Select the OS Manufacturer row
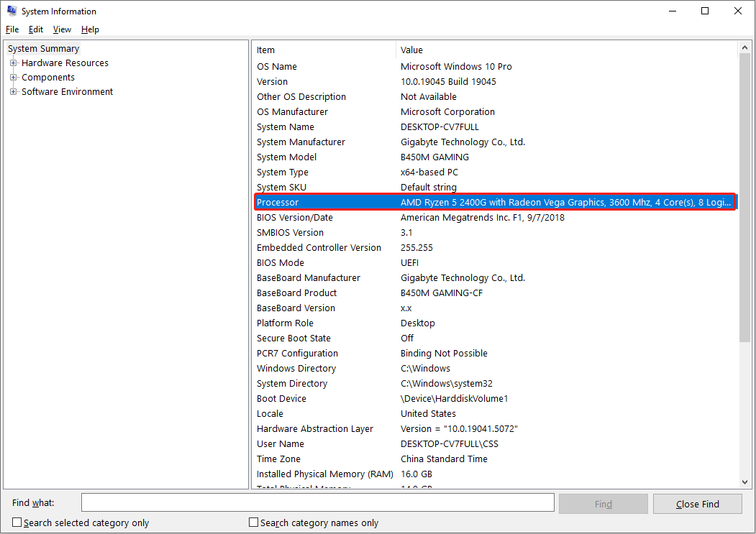The height and width of the screenshot is (534, 756). [495, 112]
